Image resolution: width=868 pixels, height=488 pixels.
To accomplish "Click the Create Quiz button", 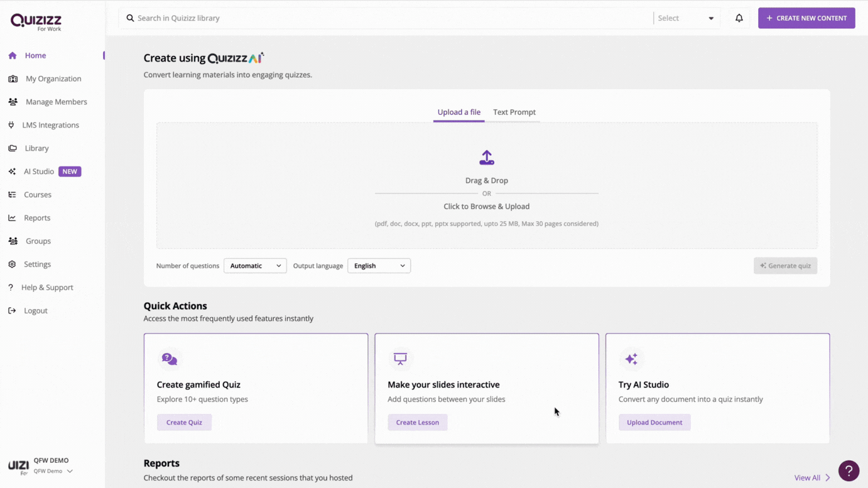I will tap(184, 422).
